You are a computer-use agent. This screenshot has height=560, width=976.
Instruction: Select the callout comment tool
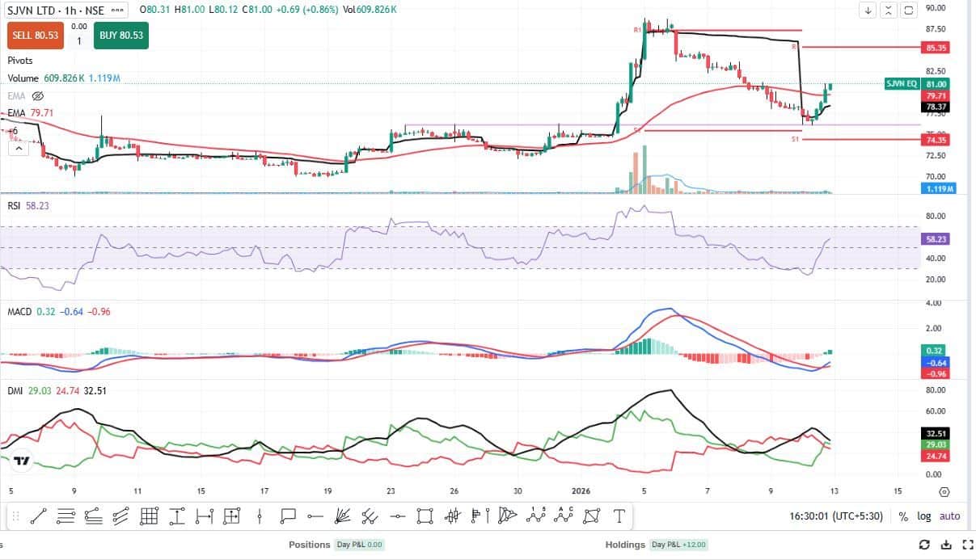click(288, 516)
